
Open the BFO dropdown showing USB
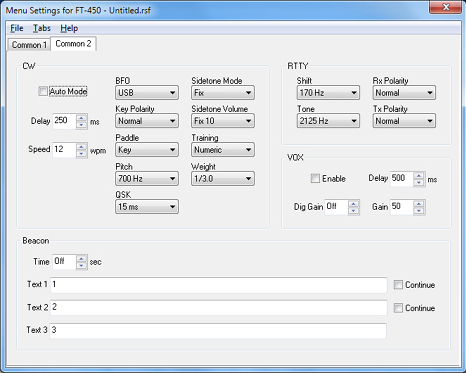point(147,93)
